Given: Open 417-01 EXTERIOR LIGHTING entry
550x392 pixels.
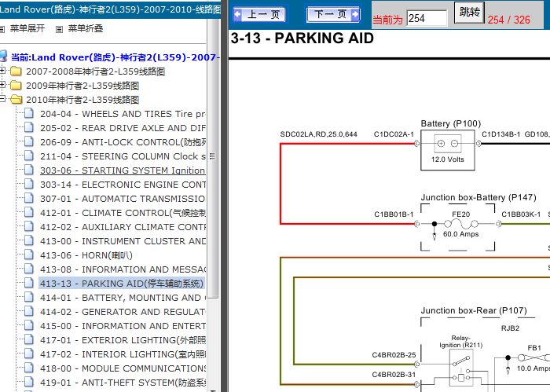Looking at the screenshot, I should [x=123, y=340].
